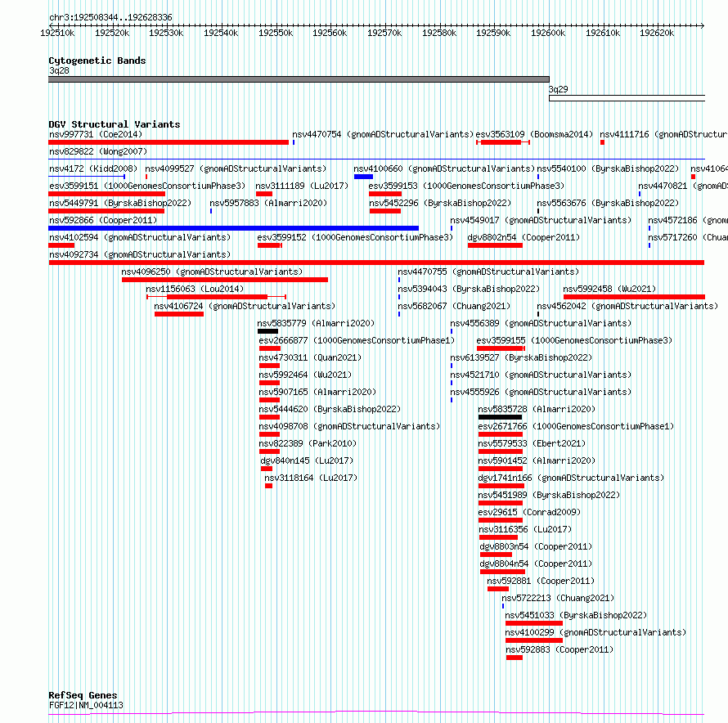
Task: Select dgv1741n166 gnomAD label
Action: click(571, 478)
